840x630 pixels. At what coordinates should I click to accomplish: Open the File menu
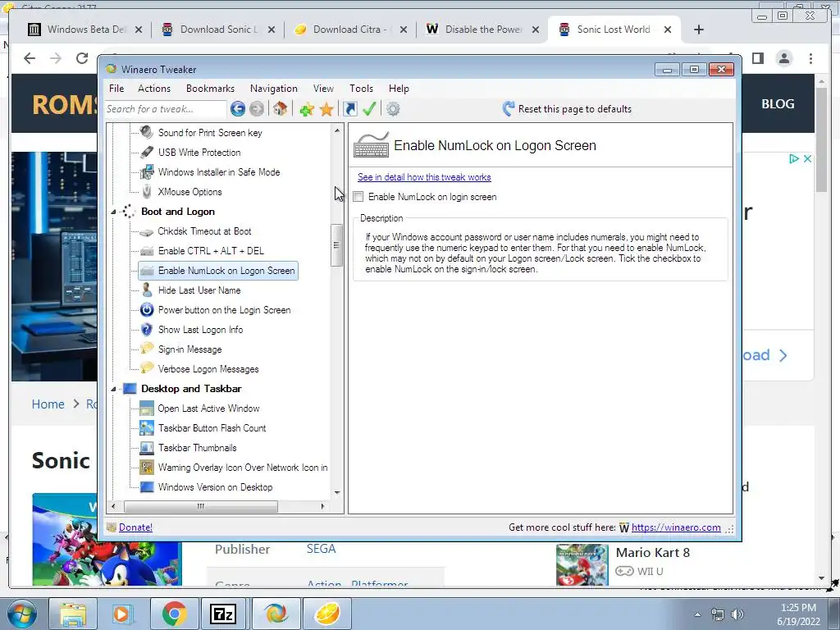(116, 89)
